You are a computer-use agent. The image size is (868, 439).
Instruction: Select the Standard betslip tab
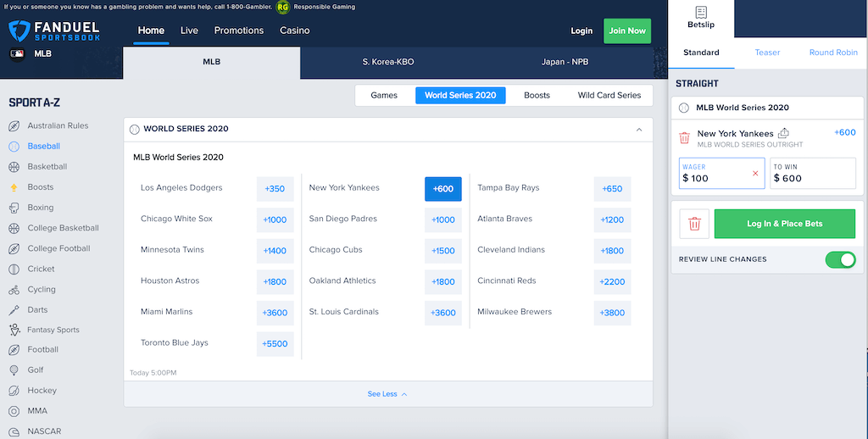[701, 53]
